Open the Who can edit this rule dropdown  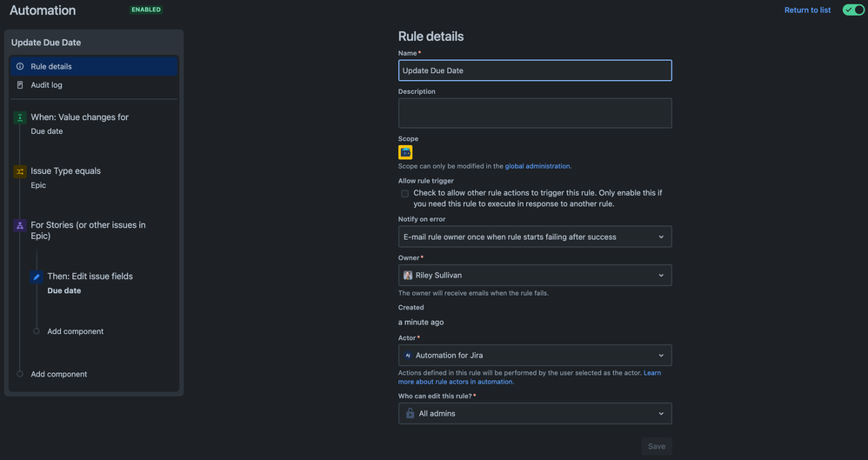[x=535, y=414]
